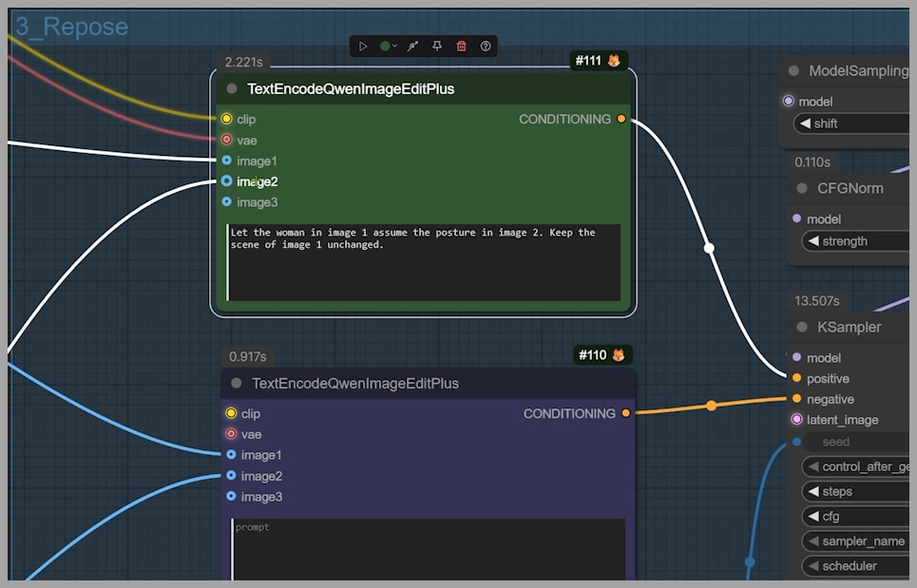
Task: Click the empty prompt field in node #110
Action: [428, 549]
